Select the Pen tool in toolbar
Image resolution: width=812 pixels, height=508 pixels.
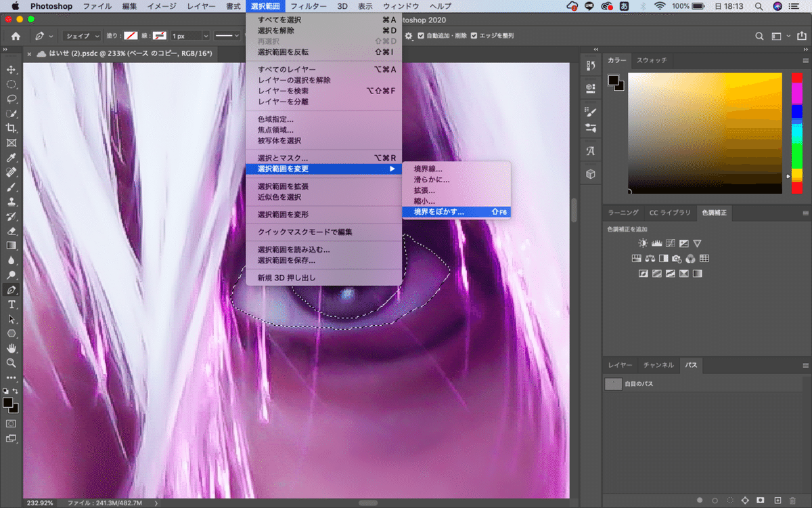(11, 290)
